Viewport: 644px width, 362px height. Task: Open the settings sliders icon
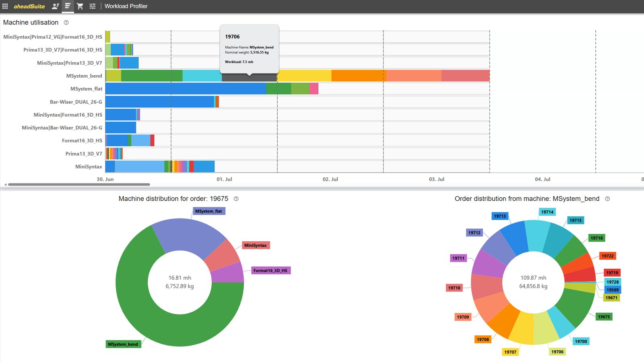pos(93,6)
